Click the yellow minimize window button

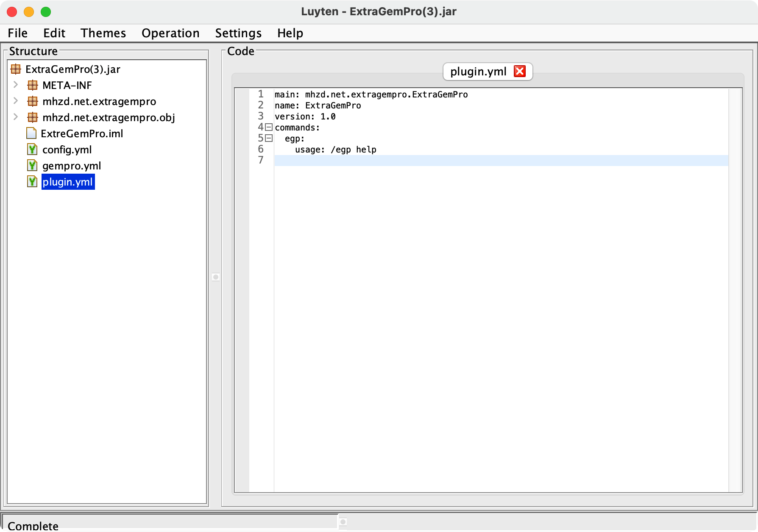coord(29,12)
